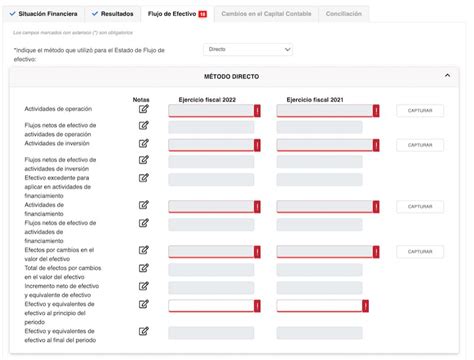The width and height of the screenshot is (474, 360).
Task: Click CAPTURAR for Actividades de financiamiento
Action: [420, 206]
